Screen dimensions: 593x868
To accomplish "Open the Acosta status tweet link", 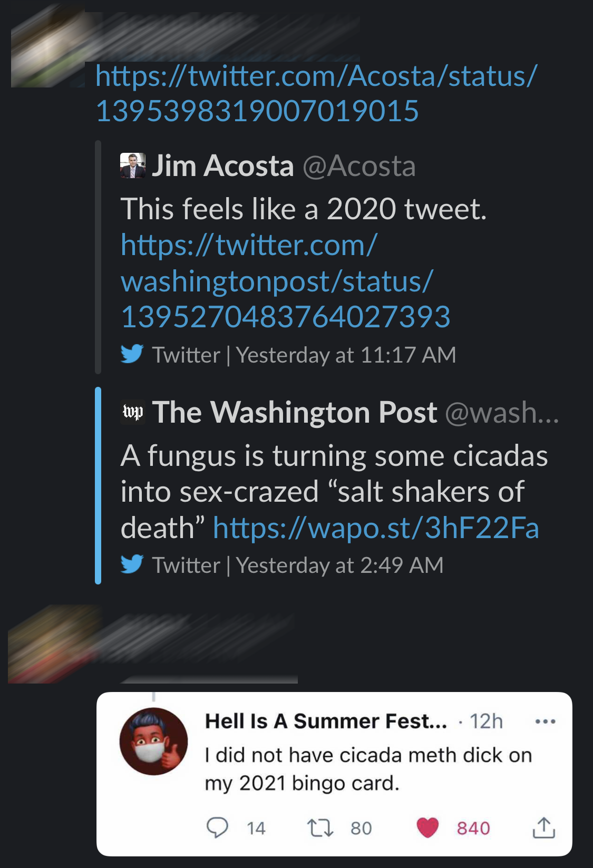I will pos(316,93).
